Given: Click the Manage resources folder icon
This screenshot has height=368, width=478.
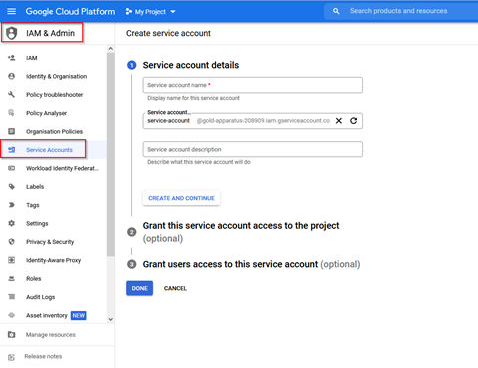Looking at the screenshot, I should [12, 334].
